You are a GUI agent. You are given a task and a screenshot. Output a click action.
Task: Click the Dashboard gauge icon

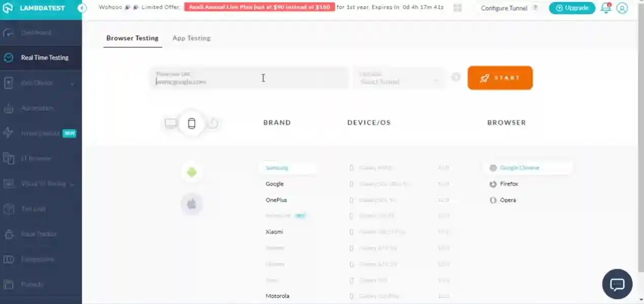tap(9, 33)
